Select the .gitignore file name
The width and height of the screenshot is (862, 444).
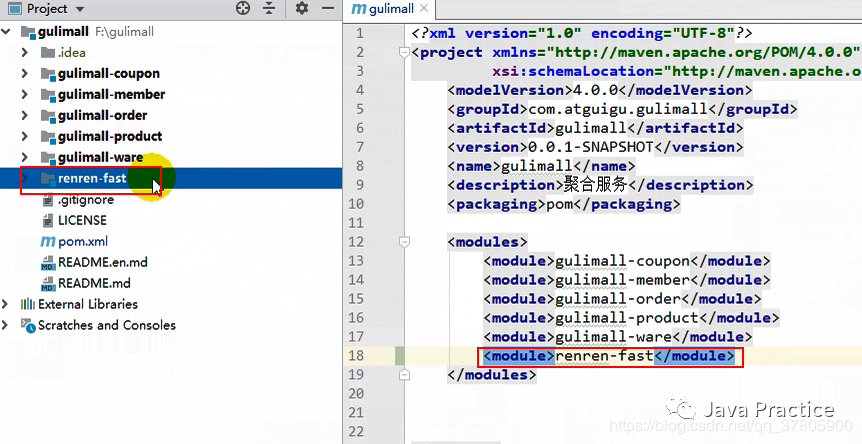86,199
